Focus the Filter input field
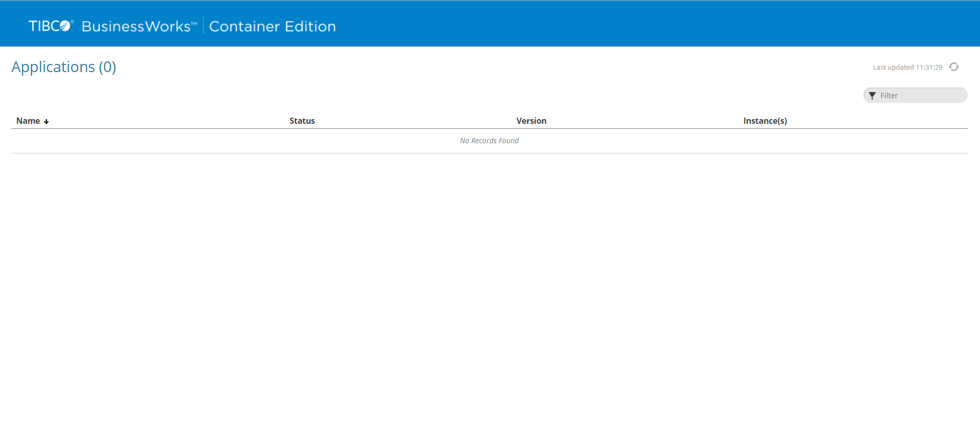Viewport: 980px width, 448px height. 915,95
